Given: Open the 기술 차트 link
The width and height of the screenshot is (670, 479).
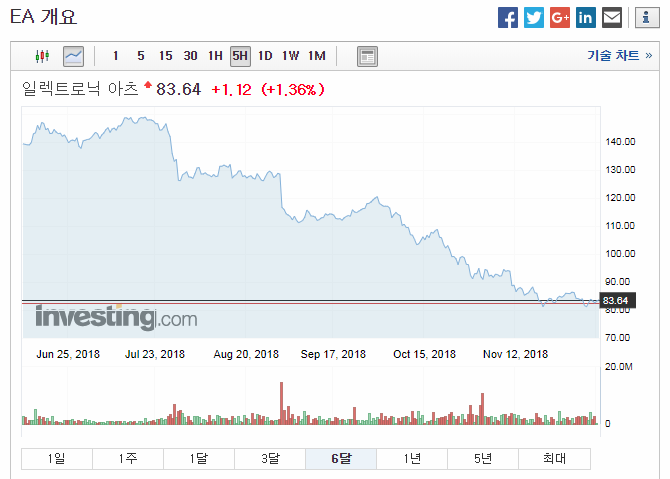Looking at the screenshot, I should tap(613, 56).
